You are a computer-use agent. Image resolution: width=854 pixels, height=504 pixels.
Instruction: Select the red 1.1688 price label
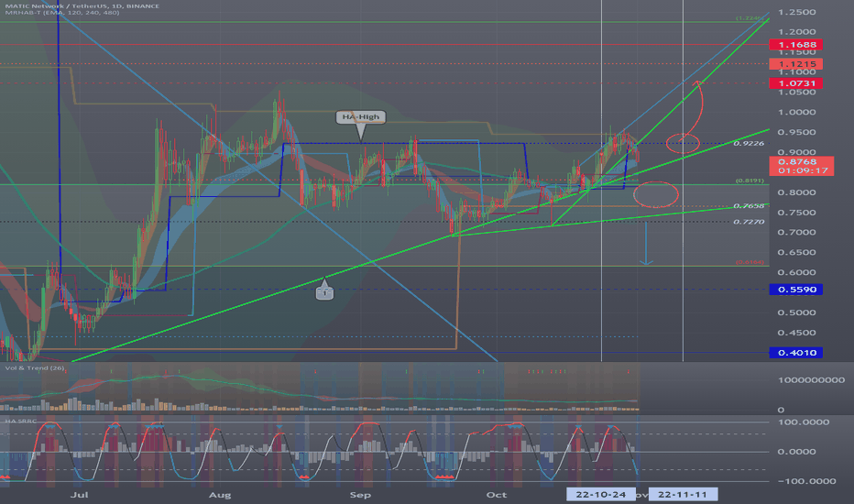795,45
